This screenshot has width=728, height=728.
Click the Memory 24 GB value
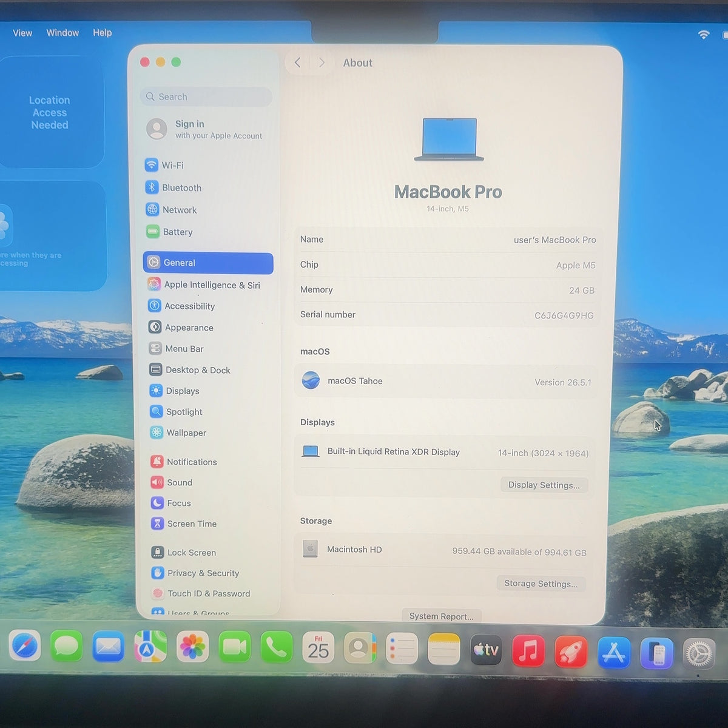tap(581, 291)
